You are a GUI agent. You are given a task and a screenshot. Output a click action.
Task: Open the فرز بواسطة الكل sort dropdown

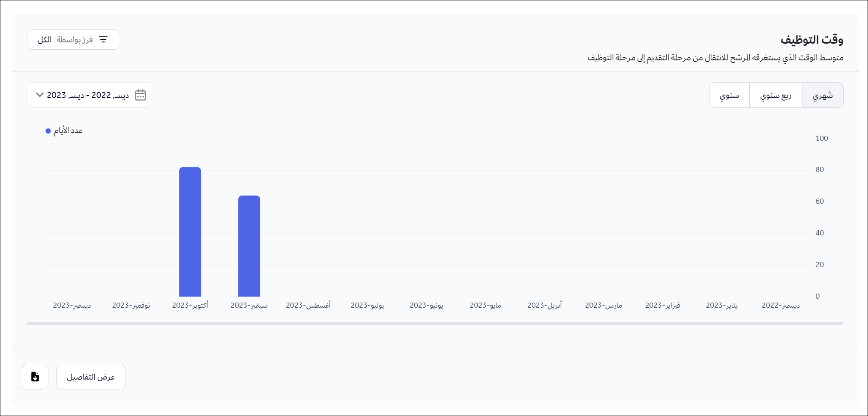73,39
